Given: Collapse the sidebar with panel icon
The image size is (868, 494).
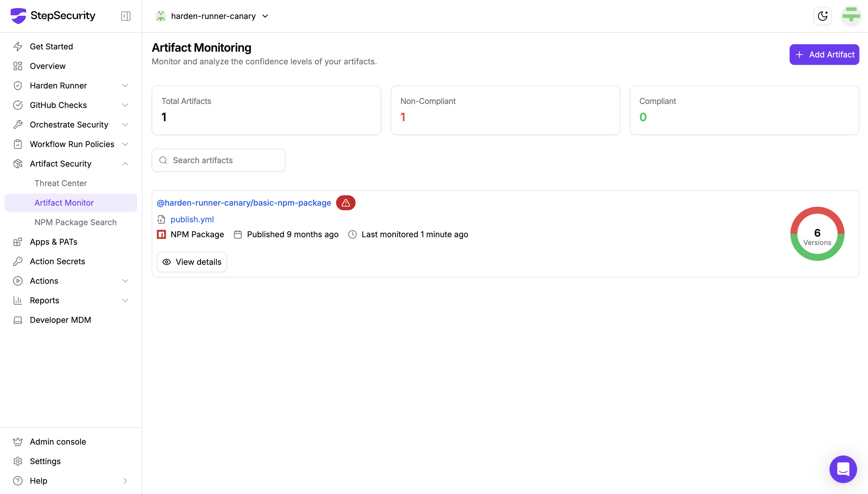Looking at the screenshot, I should point(126,16).
